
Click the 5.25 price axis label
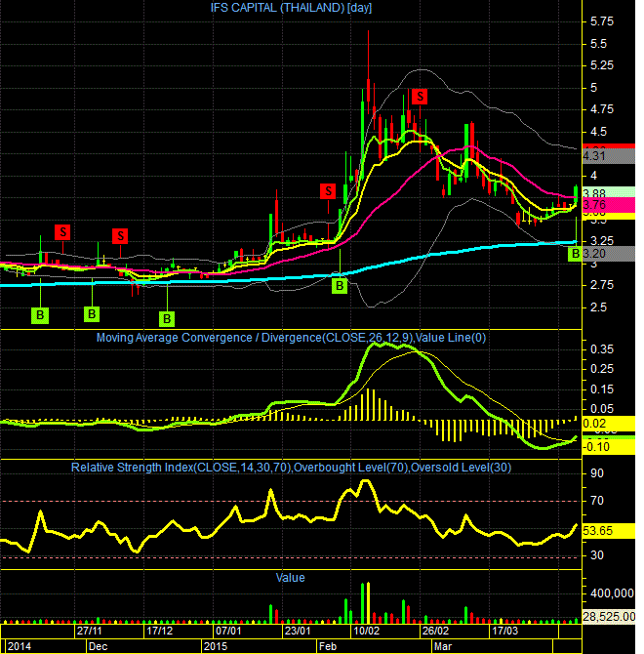pyautogui.click(x=602, y=65)
